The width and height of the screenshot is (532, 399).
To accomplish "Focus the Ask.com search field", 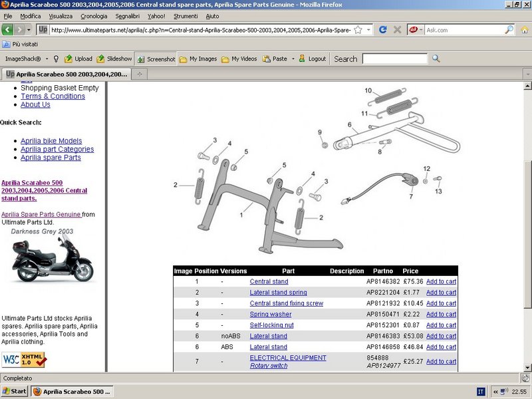I will coord(464,30).
